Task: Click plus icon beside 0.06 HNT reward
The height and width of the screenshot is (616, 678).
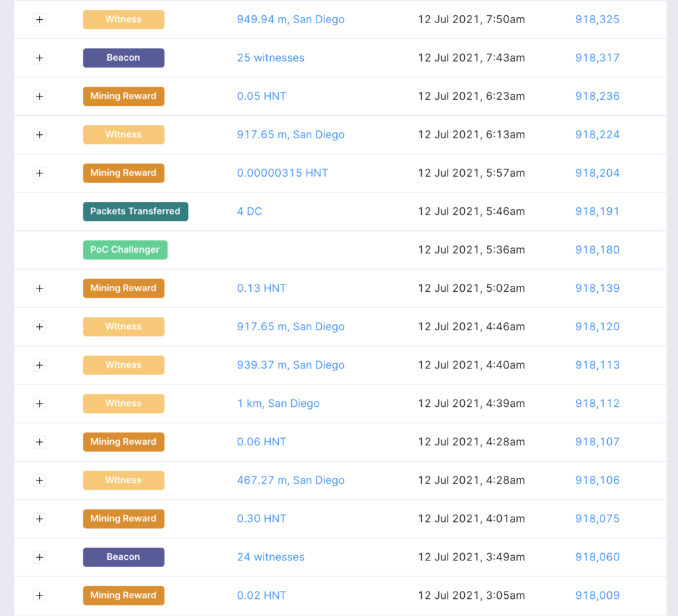Action: 40,442
